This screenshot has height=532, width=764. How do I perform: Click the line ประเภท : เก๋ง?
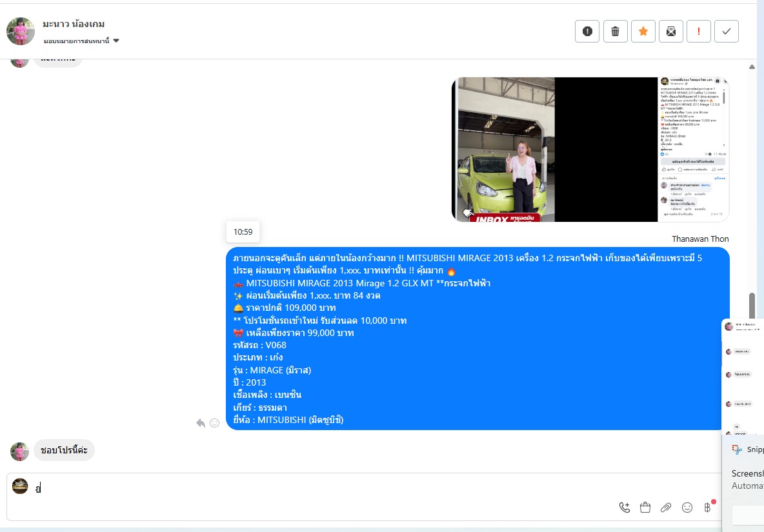pos(257,357)
